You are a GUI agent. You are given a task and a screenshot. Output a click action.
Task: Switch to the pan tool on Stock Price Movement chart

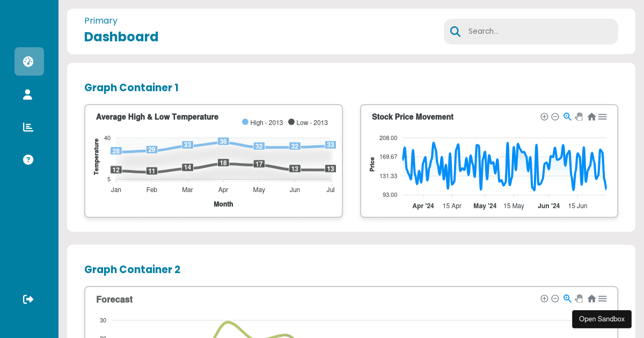pos(579,116)
